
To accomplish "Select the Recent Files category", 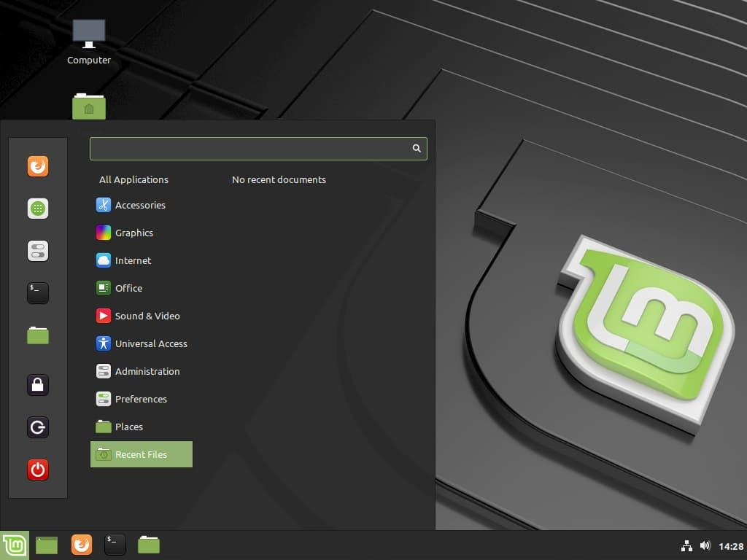I will point(142,454).
